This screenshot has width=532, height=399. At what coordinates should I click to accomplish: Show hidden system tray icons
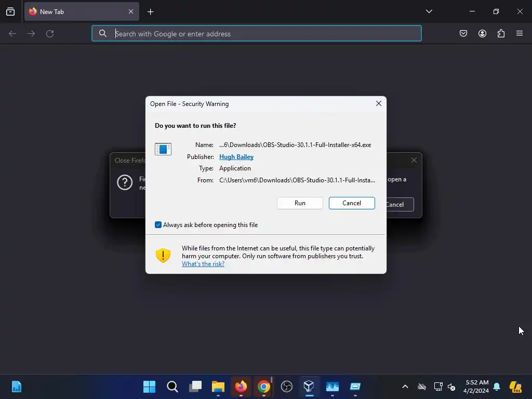[x=405, y=387]
